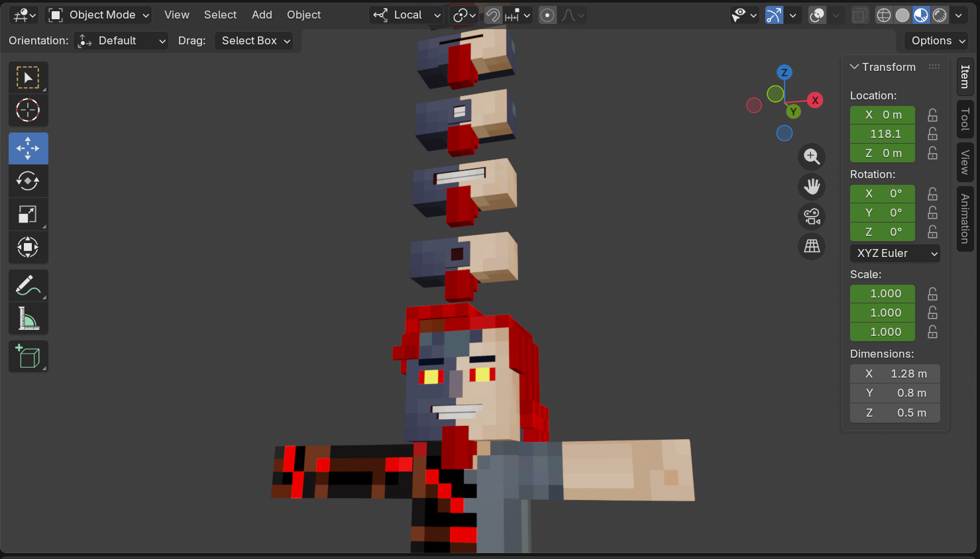The image size is (980, 559).
Task: Open the Add menu
Action: pos(262,15)
